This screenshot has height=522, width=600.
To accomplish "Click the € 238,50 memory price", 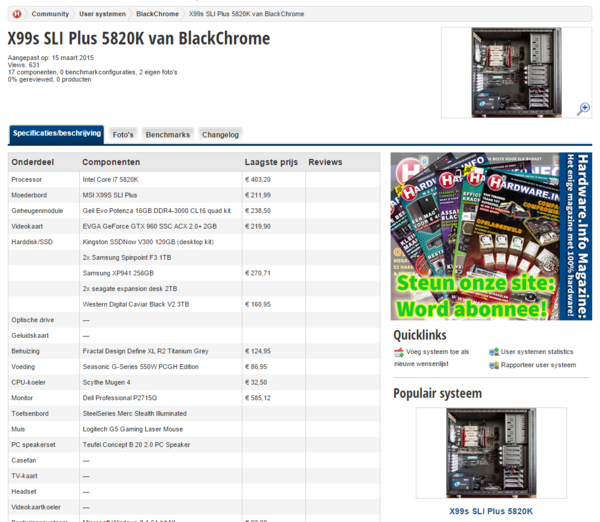I will pos(258,211).
